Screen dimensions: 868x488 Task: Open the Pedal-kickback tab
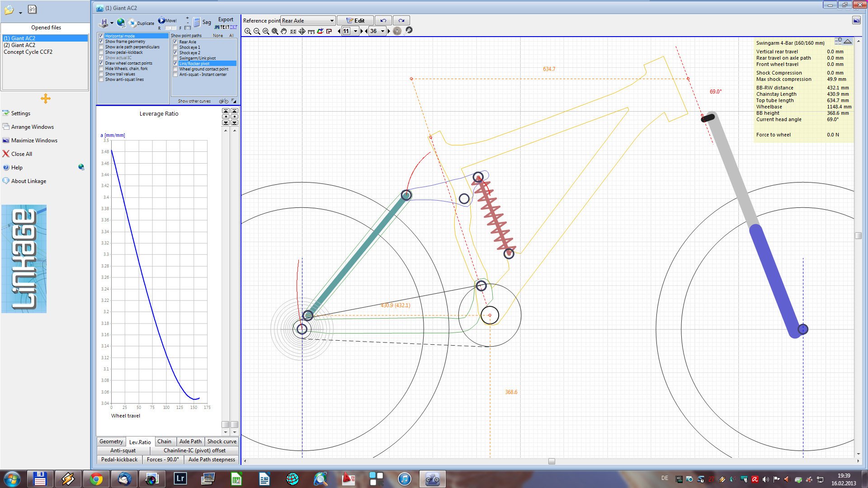pyautogui.click(x=119, y=460)
